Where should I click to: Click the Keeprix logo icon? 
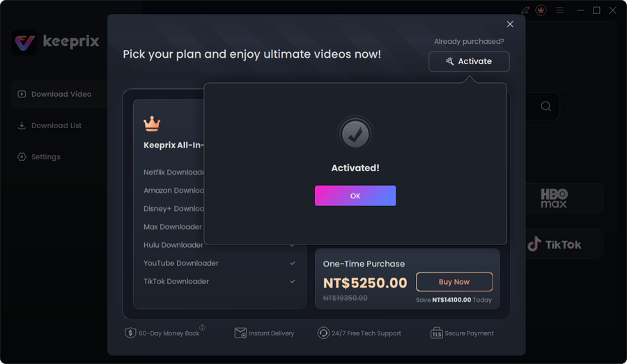24,42
